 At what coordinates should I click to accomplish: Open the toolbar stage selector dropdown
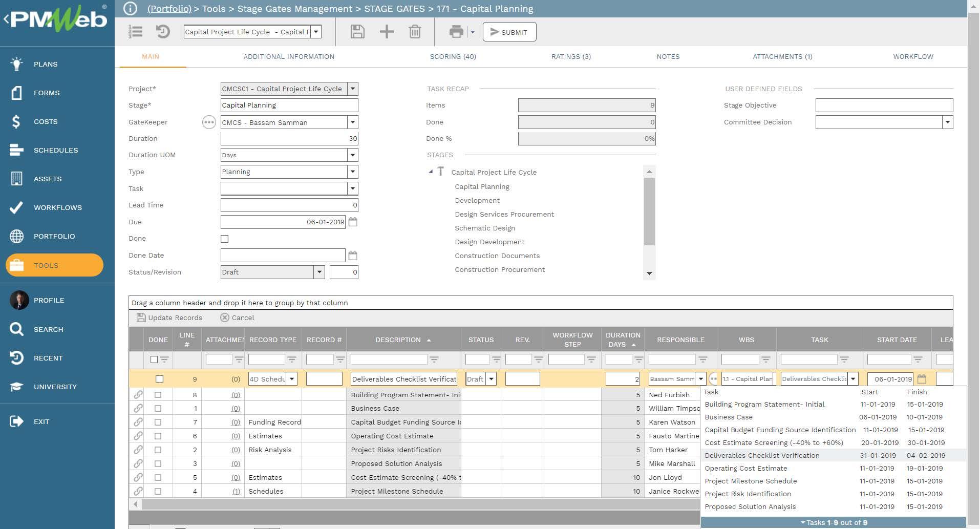[x=316, y=32]
